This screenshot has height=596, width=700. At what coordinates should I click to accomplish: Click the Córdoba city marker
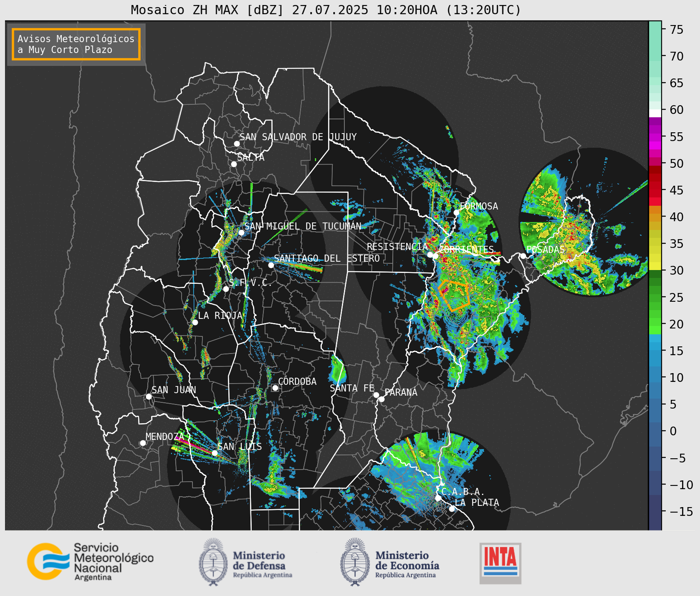[x=275, y=388]
